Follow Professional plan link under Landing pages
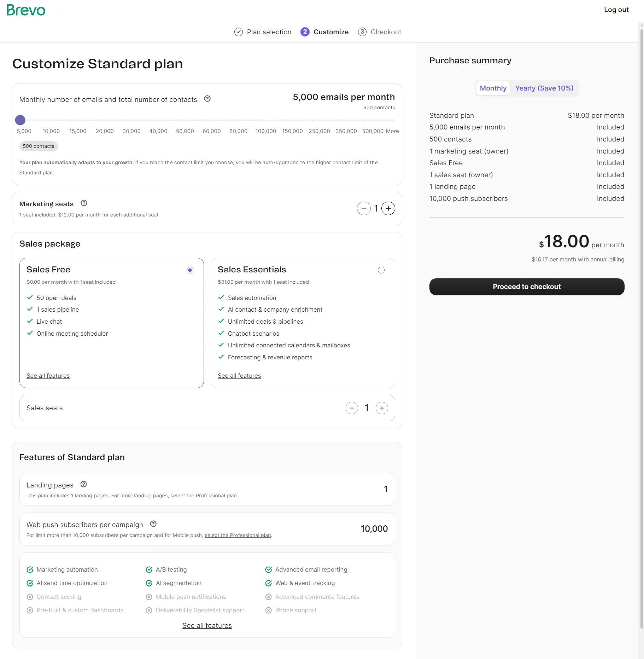644x659 pixels. (x=204, y=496)
